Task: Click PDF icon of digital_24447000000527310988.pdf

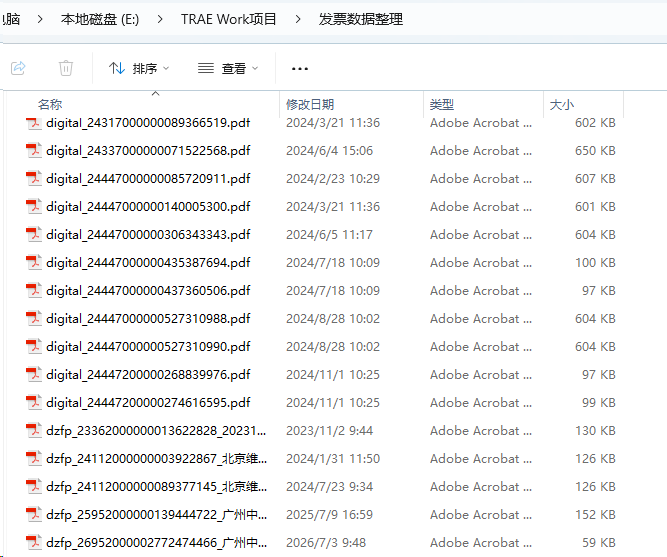Action: pos(34,319)
